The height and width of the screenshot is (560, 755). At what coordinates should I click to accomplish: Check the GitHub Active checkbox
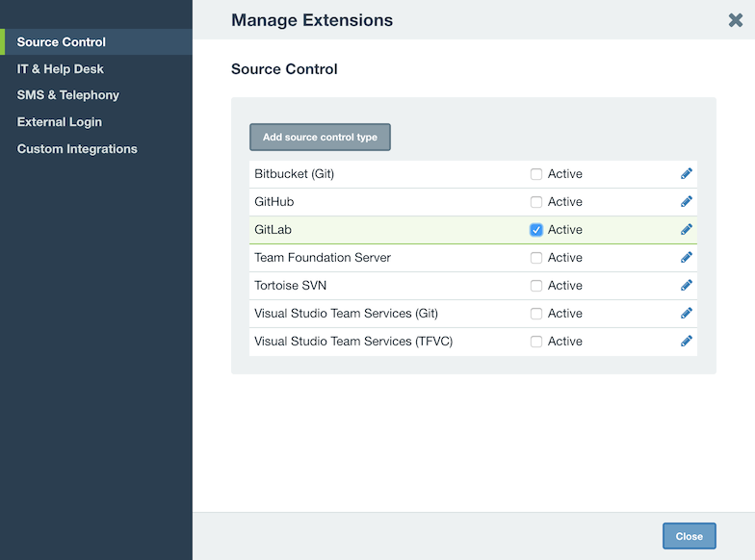click(535, 202)
